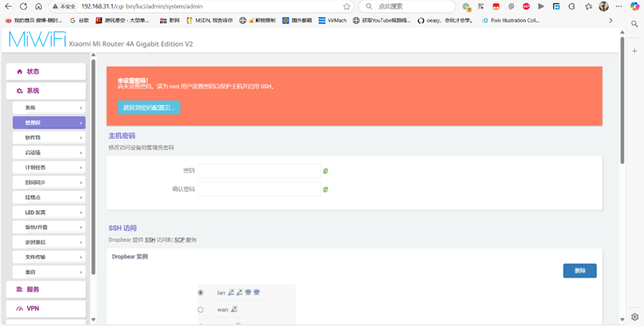This screenshot has width=644, height=326.
Task: Select the wan interface radio button
Action: click(x=200, y=309)
